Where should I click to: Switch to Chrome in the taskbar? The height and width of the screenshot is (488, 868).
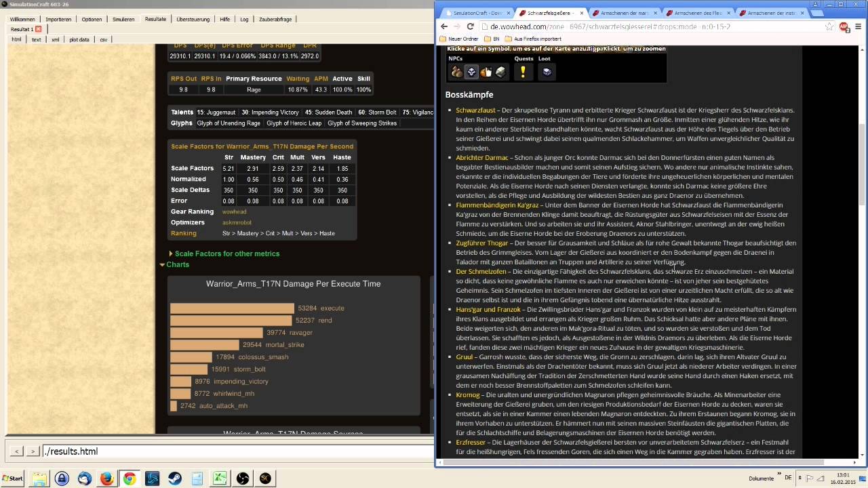(129, 479)
